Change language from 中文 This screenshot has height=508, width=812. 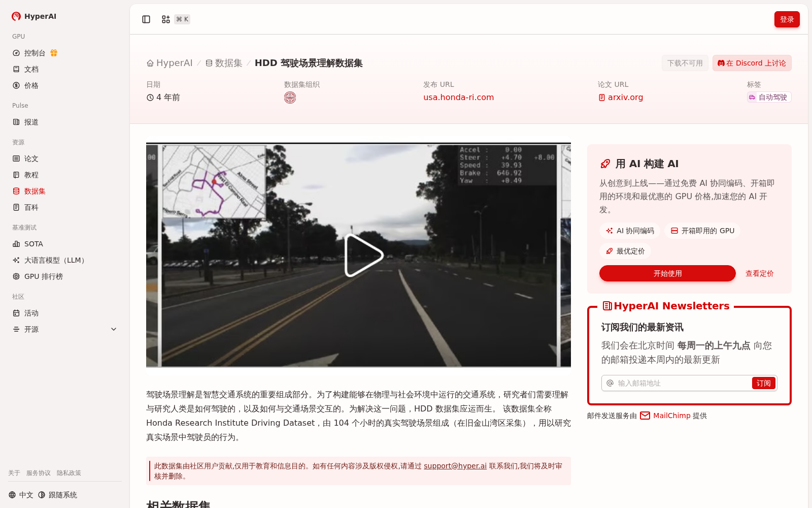tap(21, 495)
